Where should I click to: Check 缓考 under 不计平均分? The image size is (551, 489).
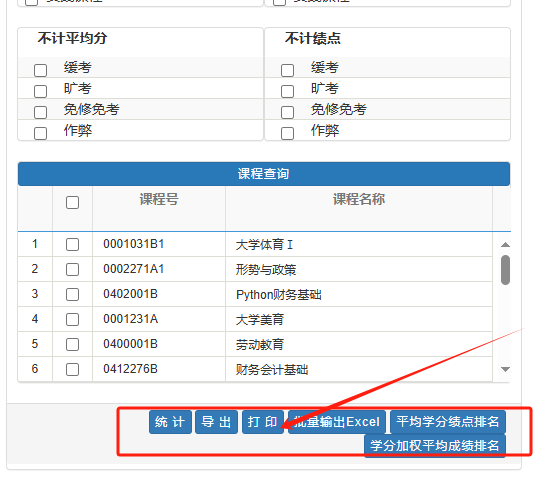40,70
